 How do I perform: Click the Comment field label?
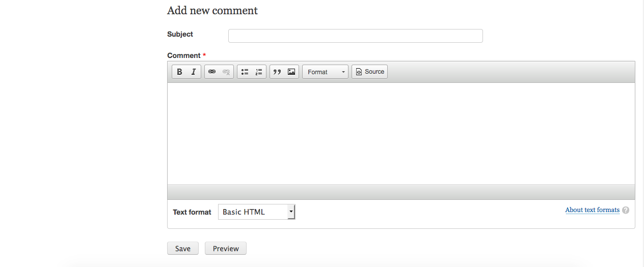(184, 55)
